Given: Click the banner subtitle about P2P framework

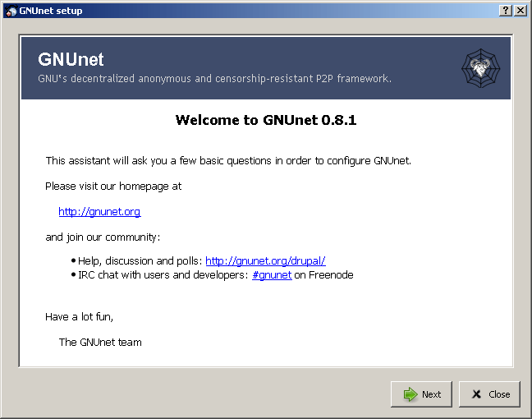Looking at the screenshot, I should [x=214, y=78].
